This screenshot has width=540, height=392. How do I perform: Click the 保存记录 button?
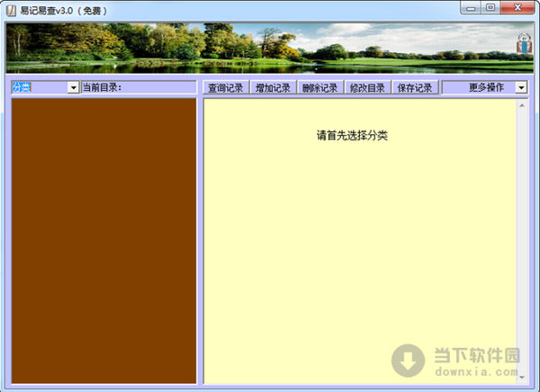(x=415, y=88)
